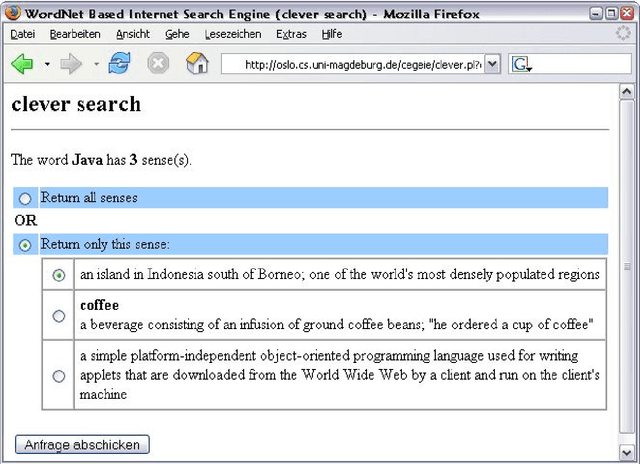This screenshot has width=640, height=464.
Task: Select the programming language sense radio
Action: [x=59, y=376]
